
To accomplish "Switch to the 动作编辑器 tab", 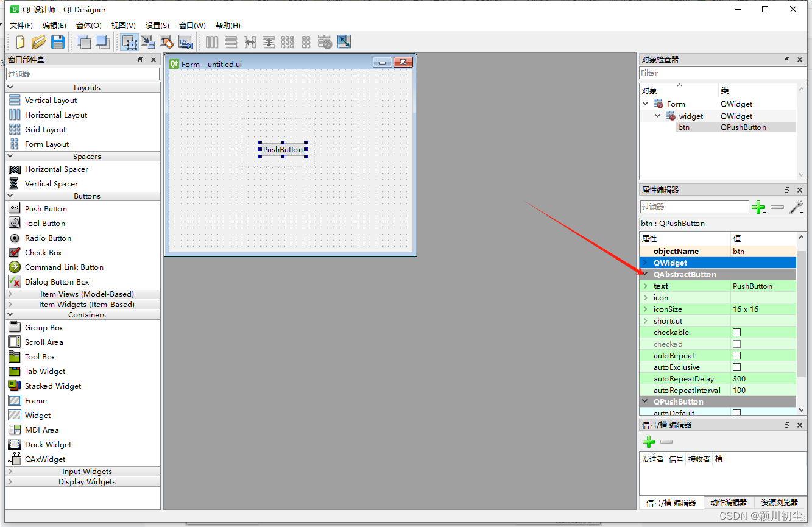I will pos(729,502).
